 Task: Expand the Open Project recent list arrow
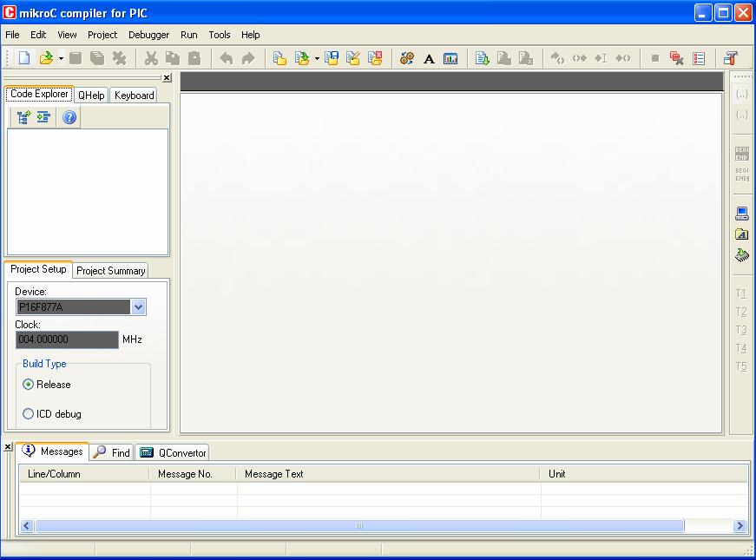[317, 58]
